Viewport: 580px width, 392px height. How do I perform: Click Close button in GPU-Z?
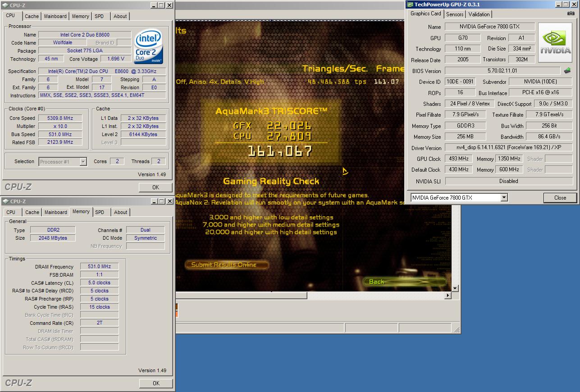coord(560,197)
